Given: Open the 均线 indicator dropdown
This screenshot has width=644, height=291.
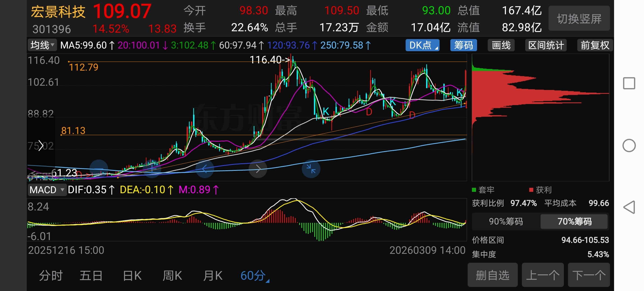Looking at the screenshot, I should pyautogui.click(x=42, y=45).
